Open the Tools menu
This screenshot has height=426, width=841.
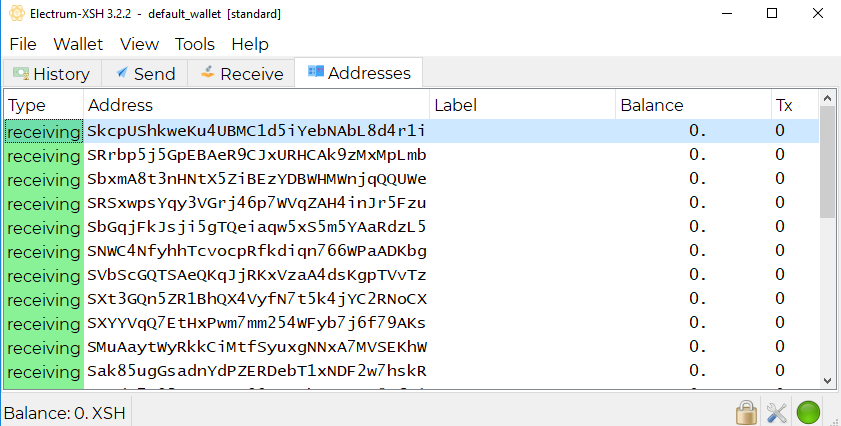195,44
